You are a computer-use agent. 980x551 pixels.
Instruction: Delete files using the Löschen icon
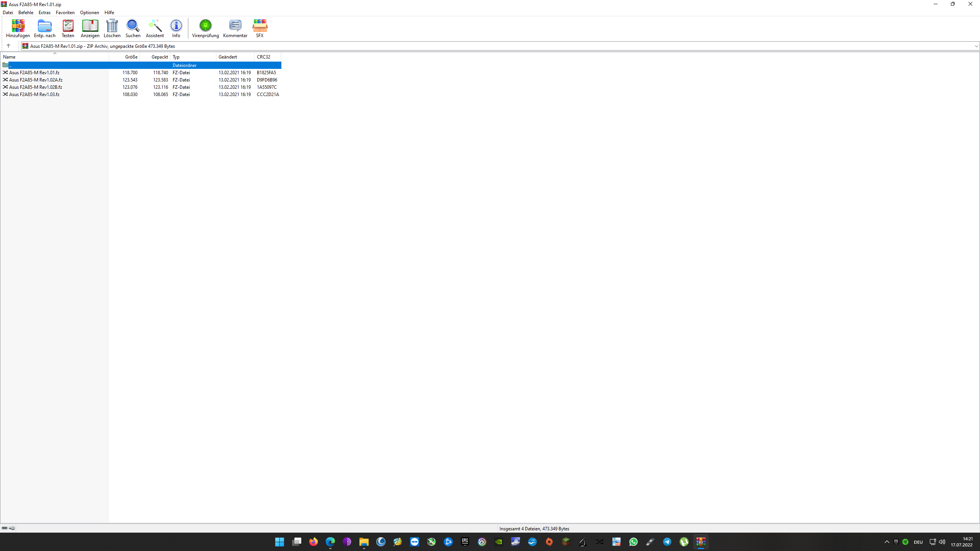[112, 28]
